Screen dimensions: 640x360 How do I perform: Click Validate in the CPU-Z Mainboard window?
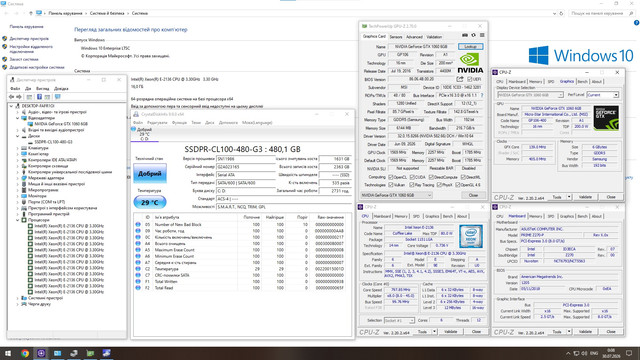pyautogui.click(x=585, y=332)
